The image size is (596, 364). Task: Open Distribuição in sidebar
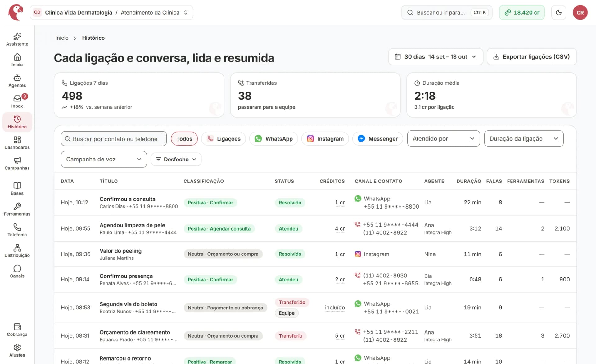[x=17, y=251]
